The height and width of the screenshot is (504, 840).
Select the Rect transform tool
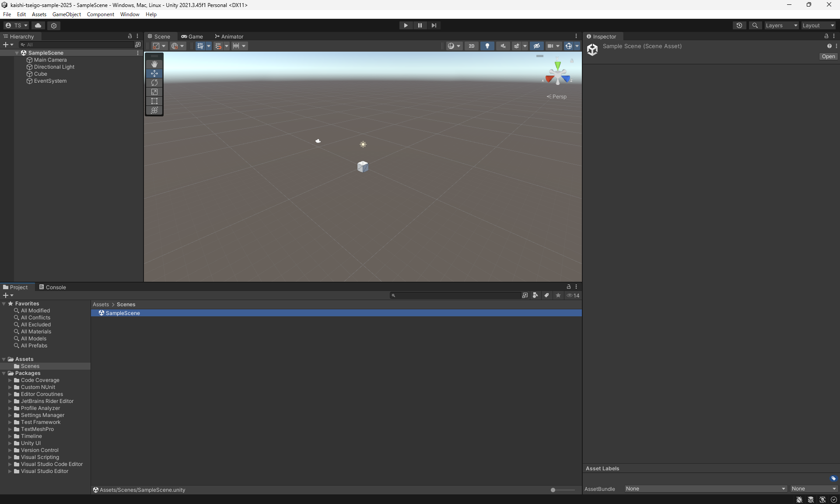(154, 101)
